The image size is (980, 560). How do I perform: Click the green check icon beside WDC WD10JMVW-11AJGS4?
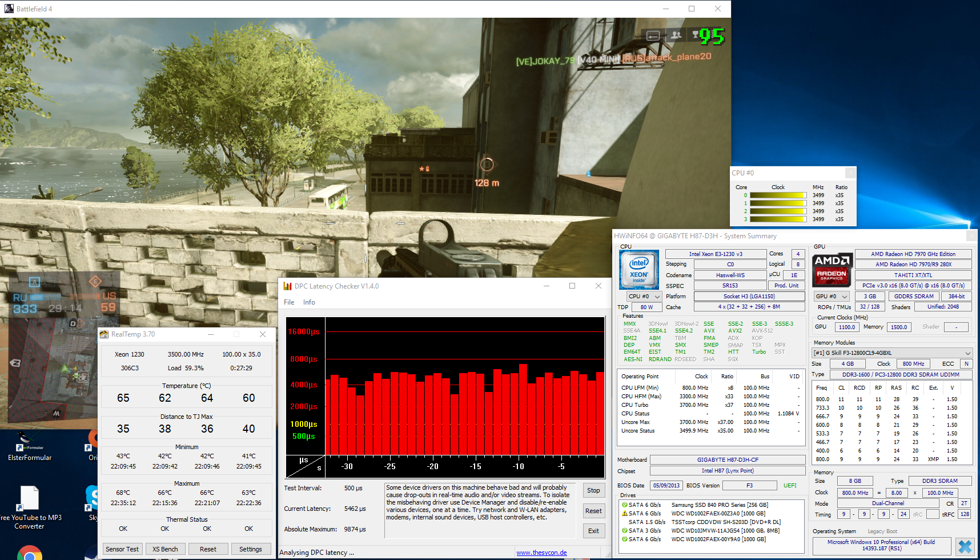(624, 531)
